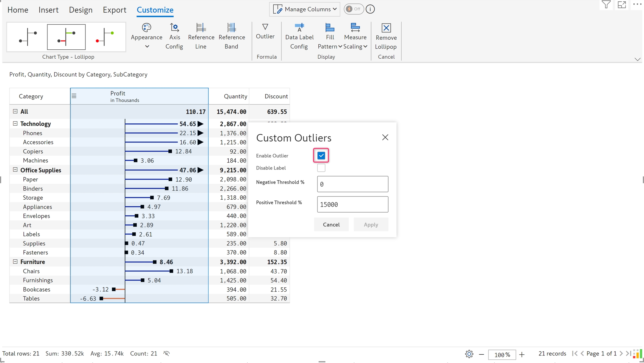The height and width of the screenshot is (363, 644).
Task: Click the filter funnel icon
Action: [606, 5]
